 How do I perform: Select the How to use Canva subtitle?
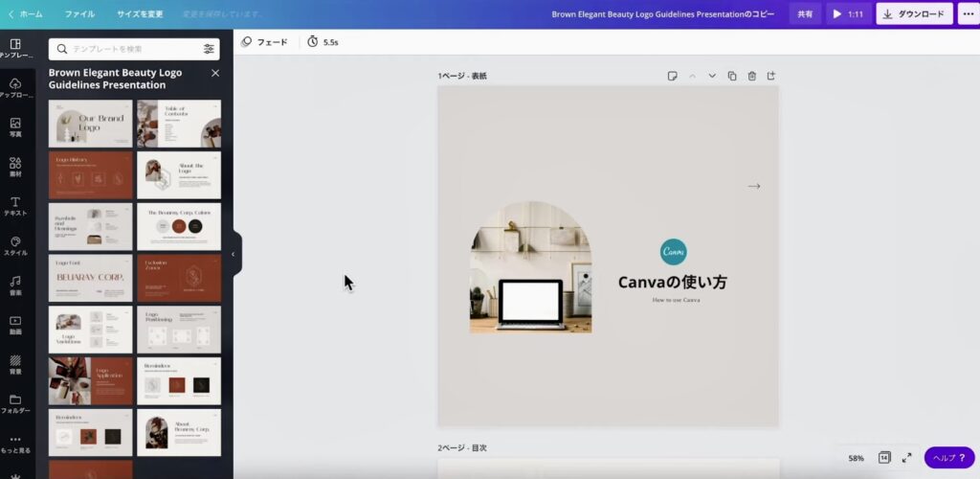click(x=676, y=300)
